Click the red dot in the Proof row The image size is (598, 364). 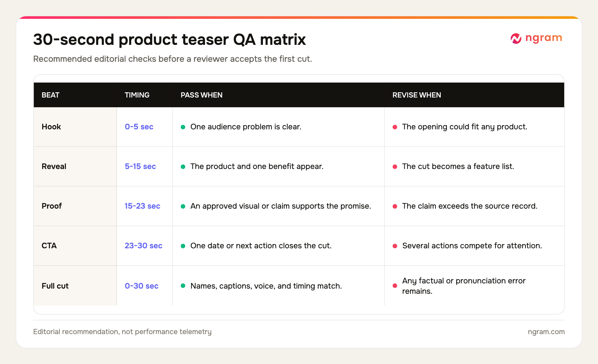(395, 206)
